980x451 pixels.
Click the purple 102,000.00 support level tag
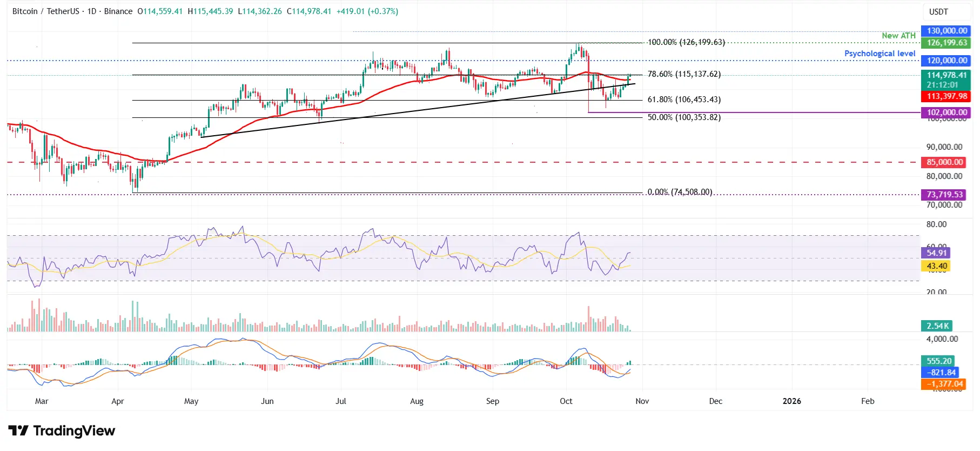click(x=947, y=112)
